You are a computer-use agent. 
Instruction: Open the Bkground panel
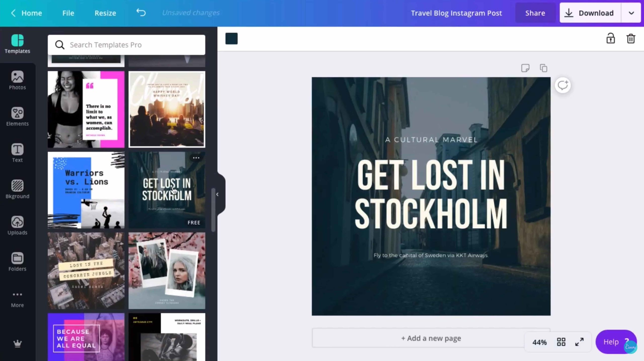coord(17,189)
